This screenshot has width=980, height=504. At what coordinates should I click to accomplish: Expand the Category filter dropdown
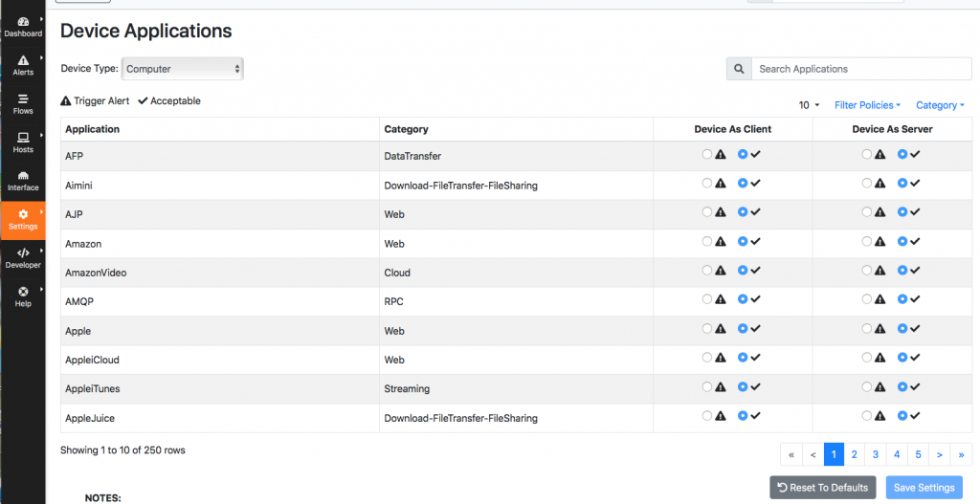(940, 105)
